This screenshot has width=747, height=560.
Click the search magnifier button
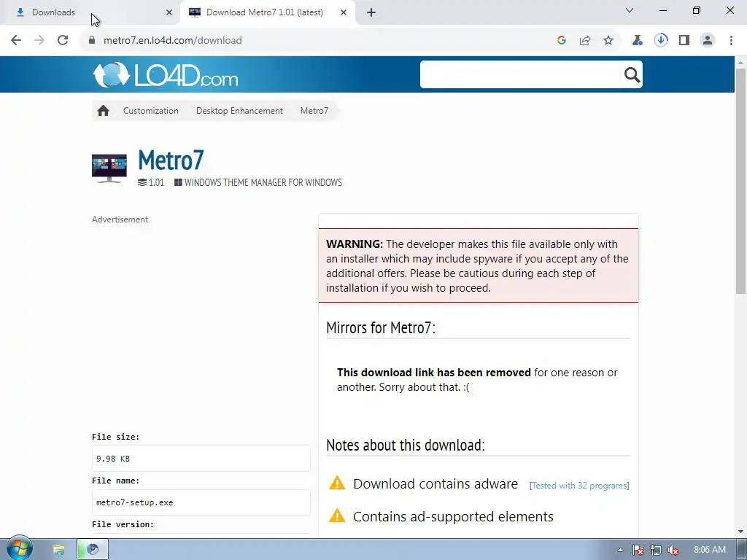tap(632, 75)
